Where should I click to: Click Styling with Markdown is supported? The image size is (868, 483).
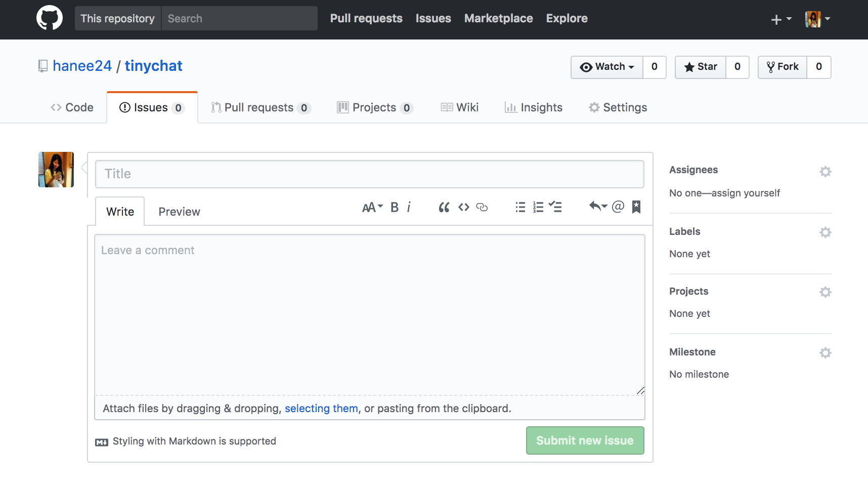(x=194, y=441)
